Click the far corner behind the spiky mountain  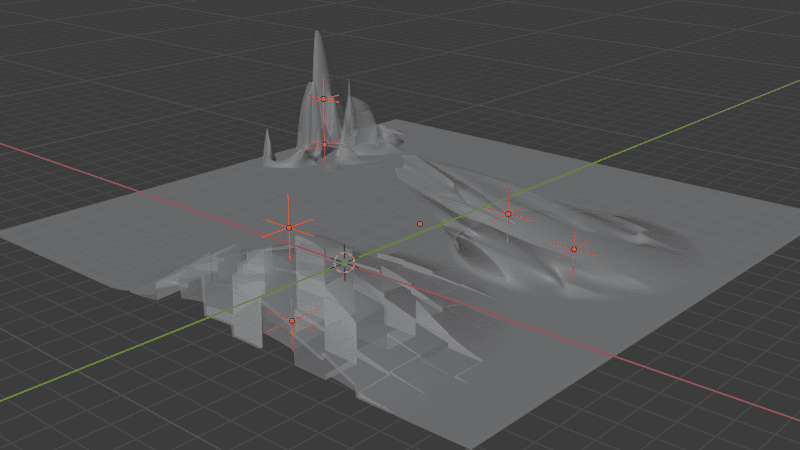396,121
